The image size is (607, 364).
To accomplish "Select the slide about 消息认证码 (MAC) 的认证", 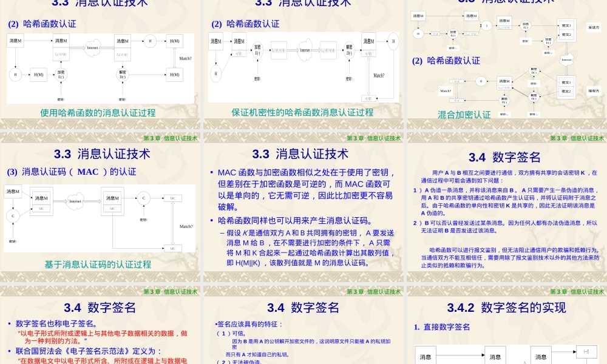I will coord(100,207).
